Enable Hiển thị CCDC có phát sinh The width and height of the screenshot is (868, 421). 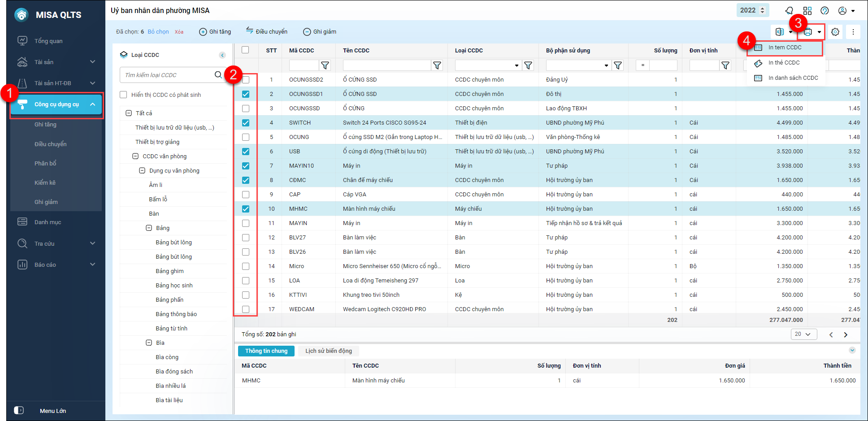pos(123,95)
